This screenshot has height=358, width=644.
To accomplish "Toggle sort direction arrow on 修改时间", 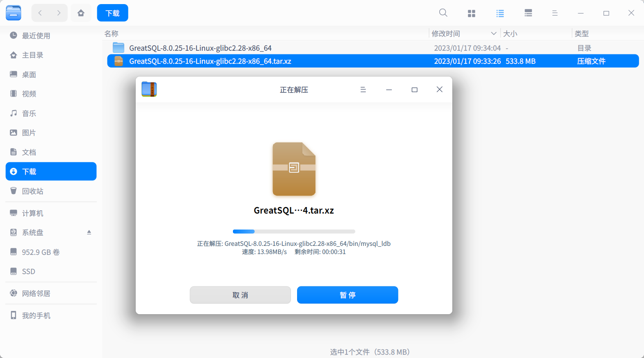I will [494, 34].
